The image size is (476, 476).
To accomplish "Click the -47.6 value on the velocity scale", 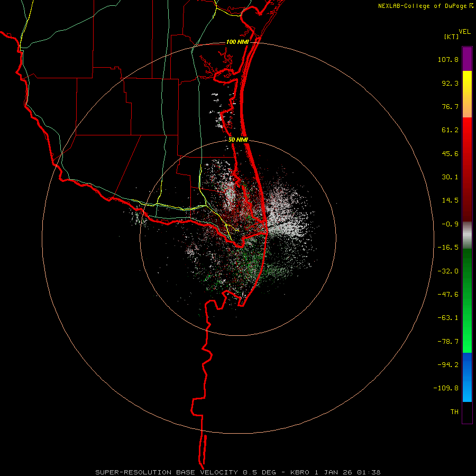I will click(x=448, y=295).
